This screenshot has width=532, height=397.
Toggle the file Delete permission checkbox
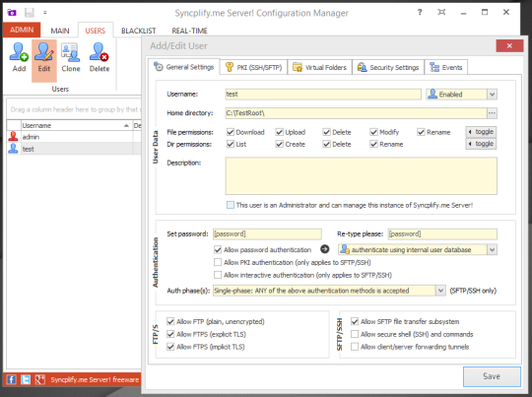pos(327,132)
